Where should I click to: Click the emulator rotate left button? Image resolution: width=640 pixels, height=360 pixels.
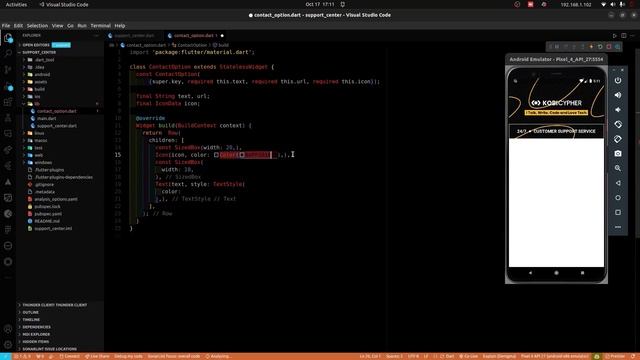pyautogui.click(x=618, y=124)
